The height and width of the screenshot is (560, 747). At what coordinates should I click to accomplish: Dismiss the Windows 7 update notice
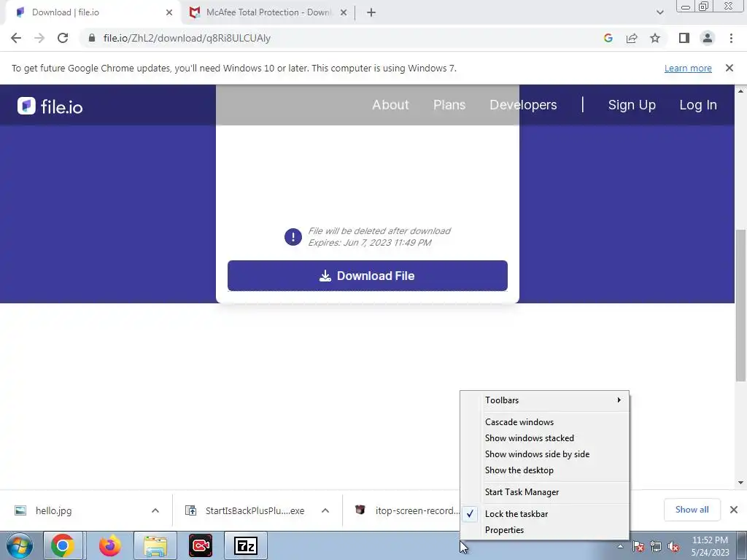[729, 68]
